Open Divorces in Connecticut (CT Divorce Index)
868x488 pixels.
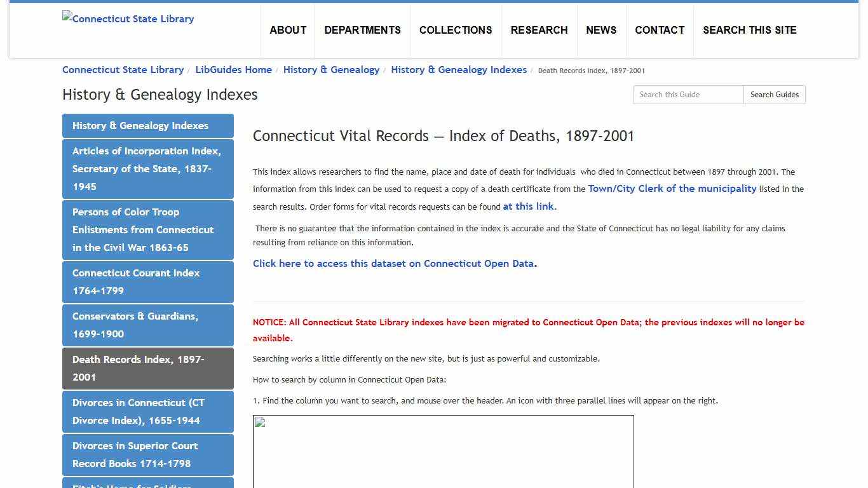pos(147,411)
